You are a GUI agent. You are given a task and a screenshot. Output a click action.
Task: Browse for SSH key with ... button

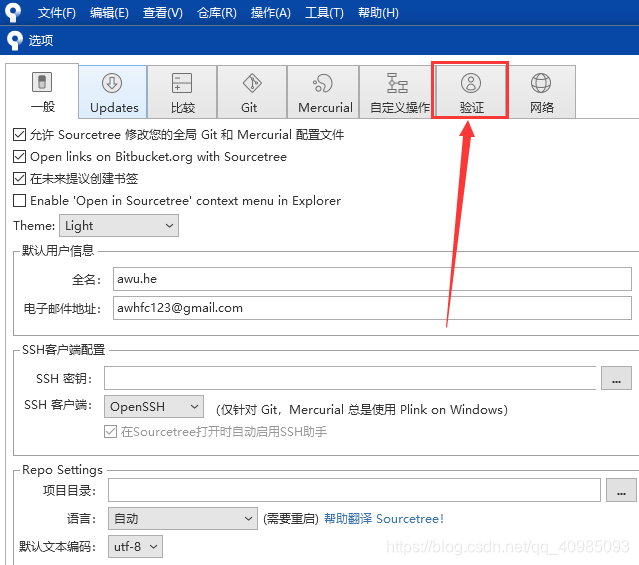(616, 378)
